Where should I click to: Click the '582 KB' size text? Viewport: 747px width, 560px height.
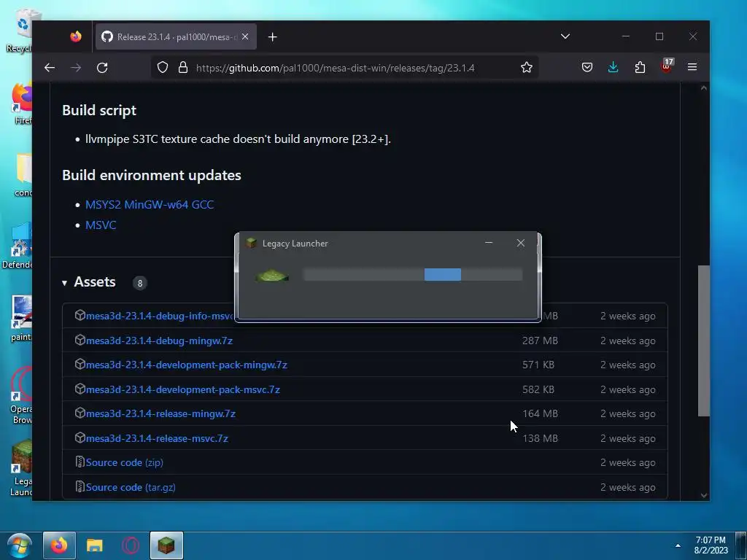tap(538, 390)
